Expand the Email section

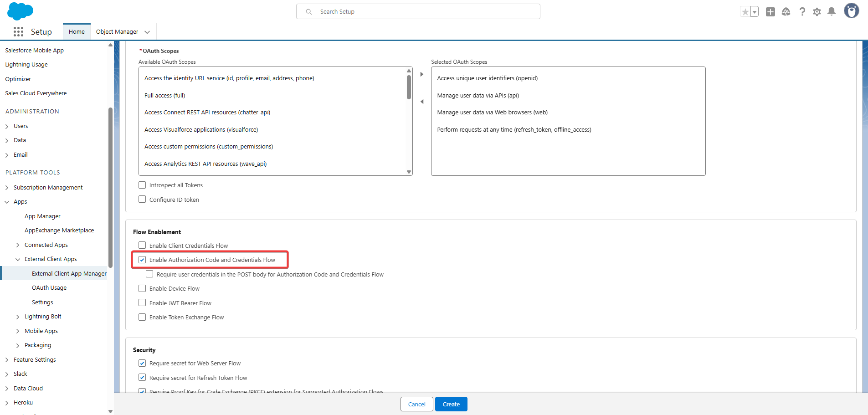[7, 155]
